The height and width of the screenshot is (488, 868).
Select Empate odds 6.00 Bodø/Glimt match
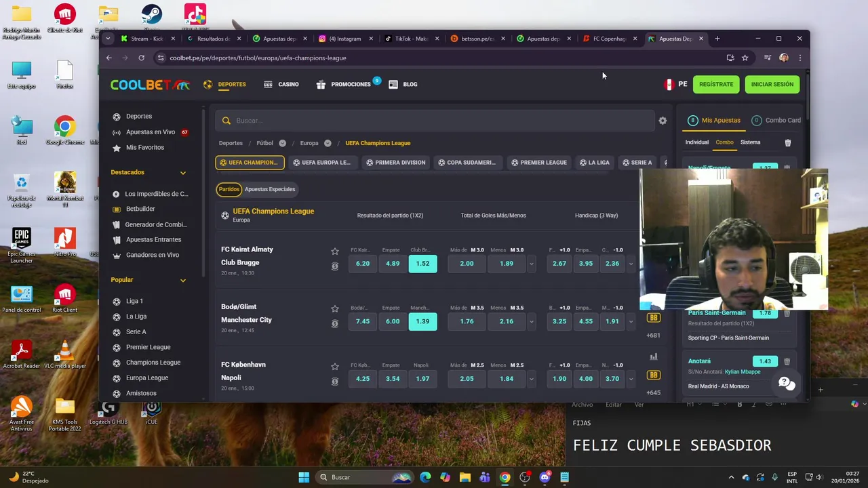[x=393, y=321]
